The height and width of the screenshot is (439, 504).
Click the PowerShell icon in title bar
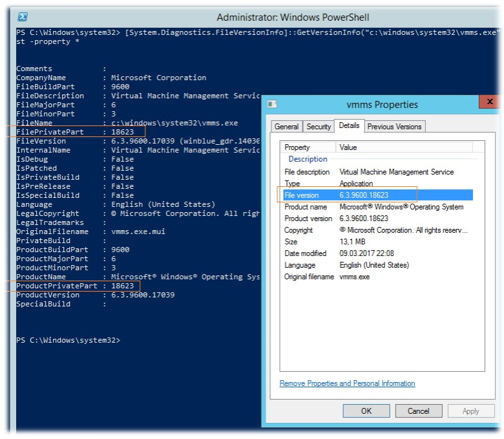point(23,17)
